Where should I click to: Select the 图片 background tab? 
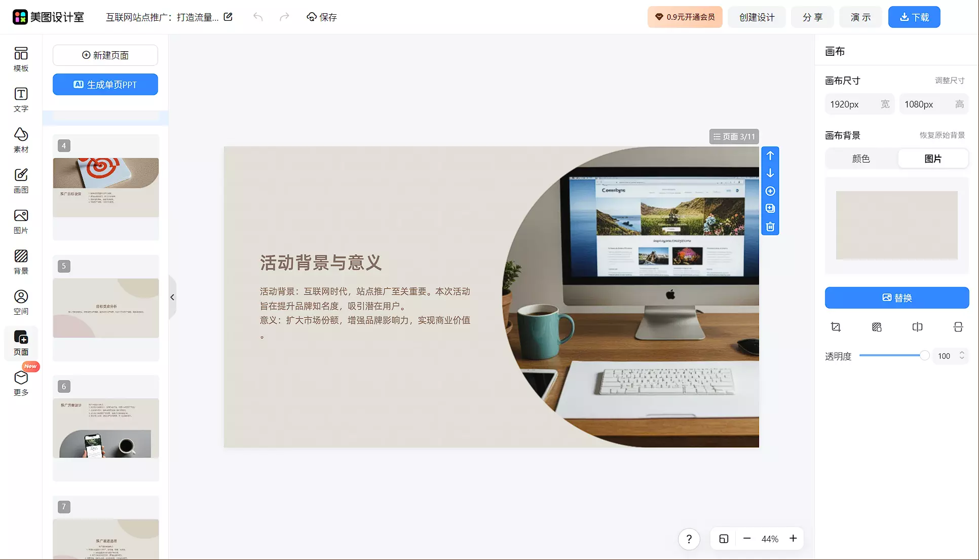(932, 159)
